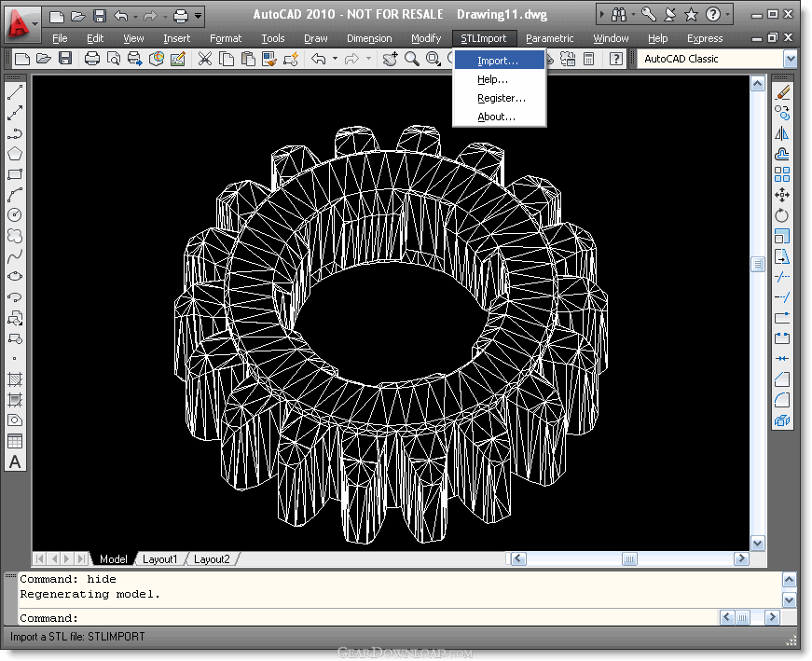Expand the Quick Access toolbar customize arrow

198,17
